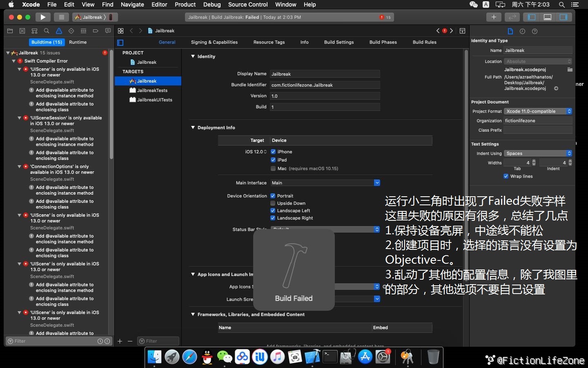The image size is (588, 368).
Task: Select the JailbreakTests target
Action: pyautogui.click(x=152, y=90)
